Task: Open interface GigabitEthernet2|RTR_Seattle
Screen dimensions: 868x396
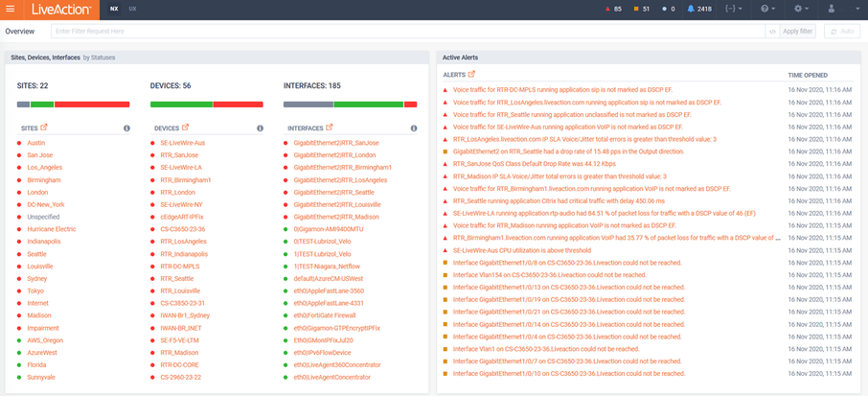Action: coord(333,192)
